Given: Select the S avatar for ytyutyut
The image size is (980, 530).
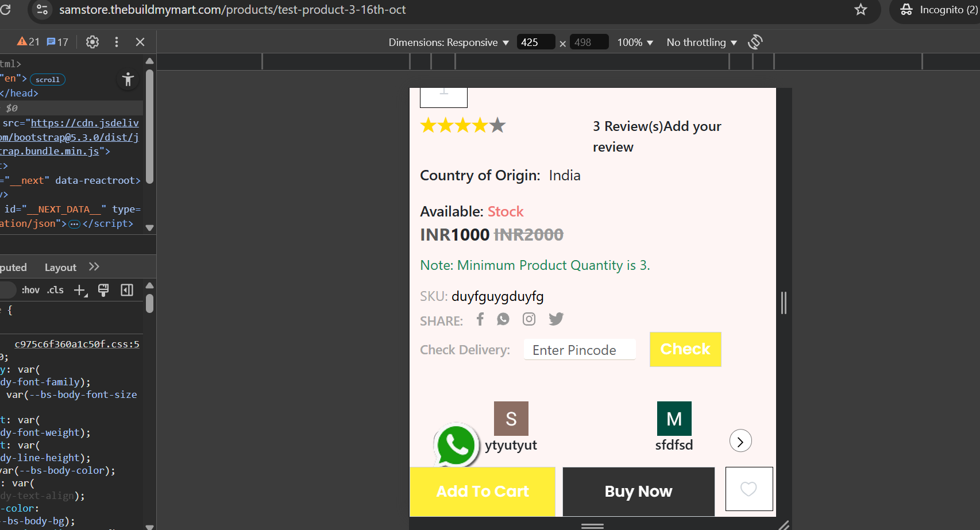Looking at the screenshot, I should click(x=511, y=419).
